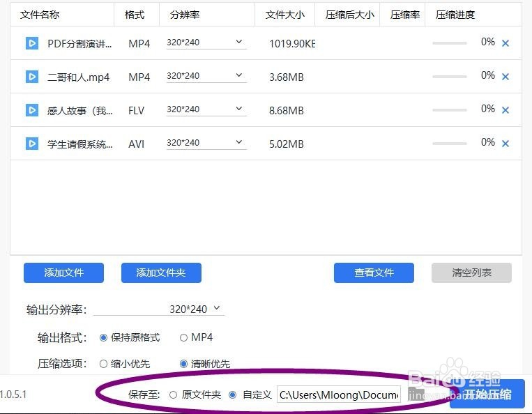Viewport: 532px width, 414px height.
Task: Open resolution dropdown for 学生请假系统 row
Action: click(206, 143)
